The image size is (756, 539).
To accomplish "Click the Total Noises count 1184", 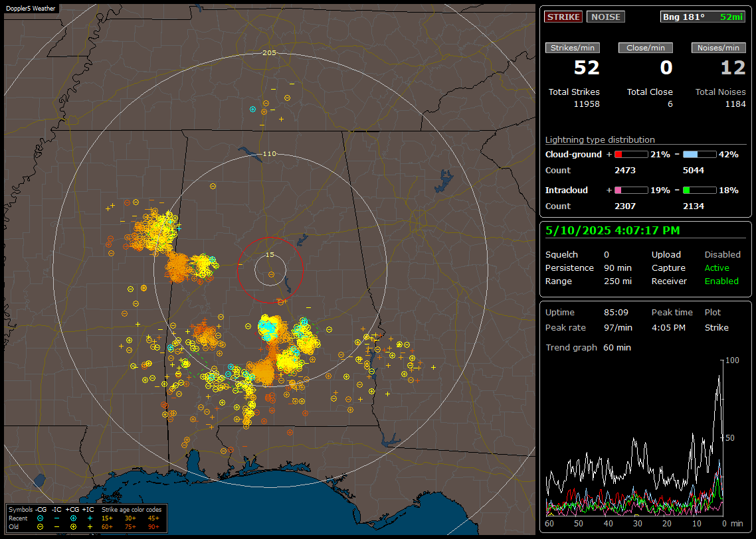I will (x=735, y=104).
